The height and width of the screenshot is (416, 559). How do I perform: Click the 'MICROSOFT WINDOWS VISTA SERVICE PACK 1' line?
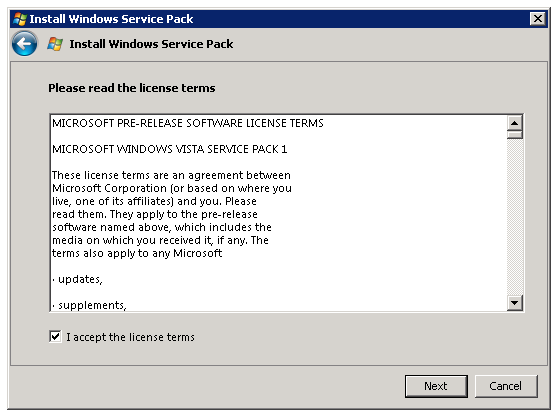(169, 149)
